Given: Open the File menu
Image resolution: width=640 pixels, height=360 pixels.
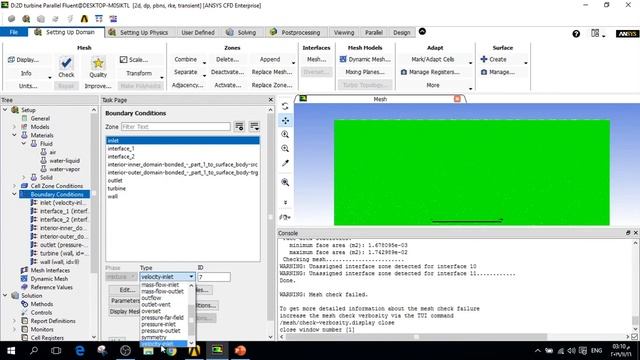Looking at the screenshot, I should 14,32.
